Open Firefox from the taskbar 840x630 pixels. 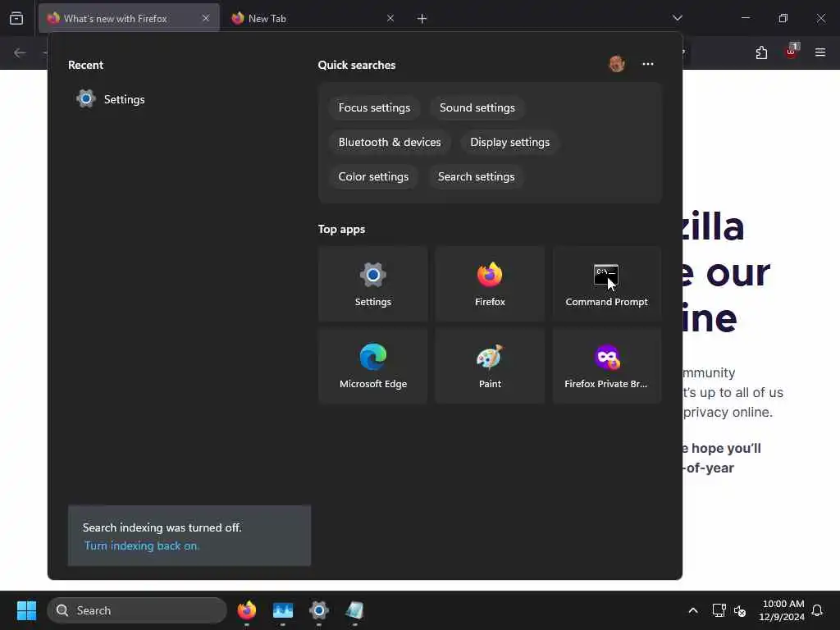[x=247, y=610]
